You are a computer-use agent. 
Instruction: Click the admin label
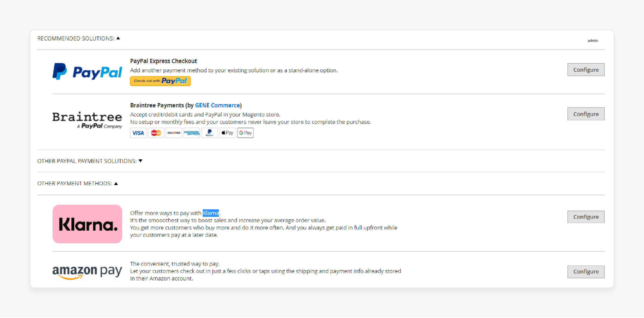point(593,40)
